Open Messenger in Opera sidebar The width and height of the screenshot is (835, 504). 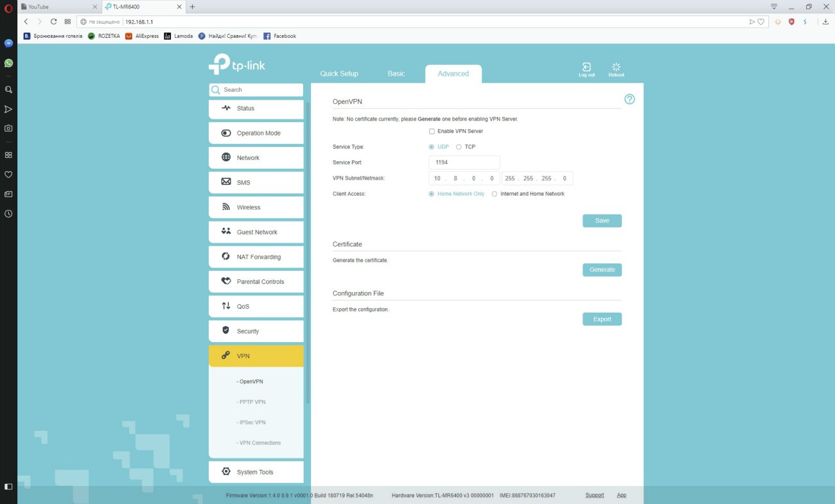click(8, 44)
